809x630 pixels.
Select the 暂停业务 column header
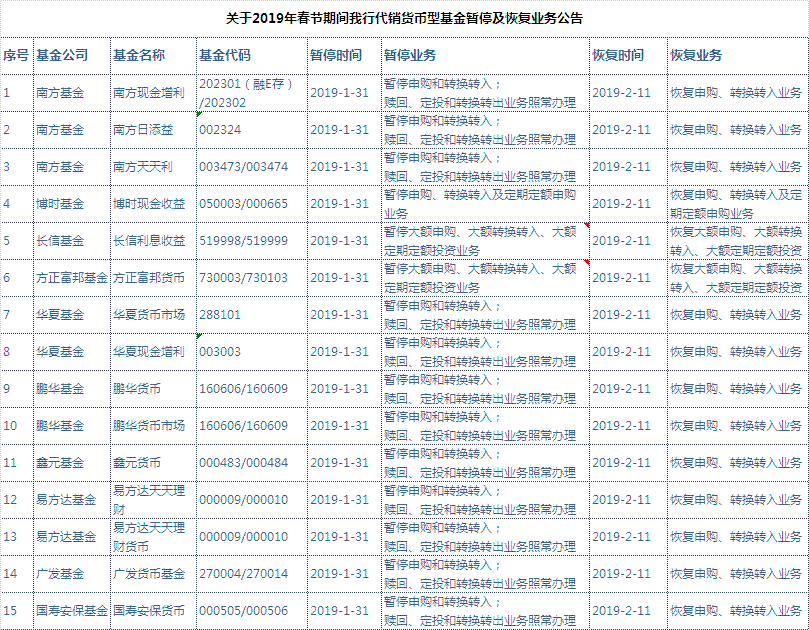pyautogui.click(x=409, y=54)
